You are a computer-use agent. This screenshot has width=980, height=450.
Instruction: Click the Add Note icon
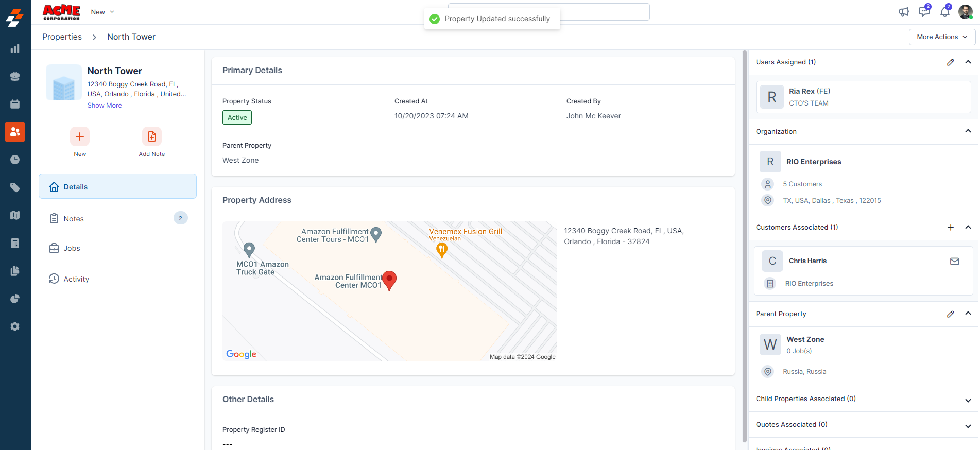click(x=152, y=136)
